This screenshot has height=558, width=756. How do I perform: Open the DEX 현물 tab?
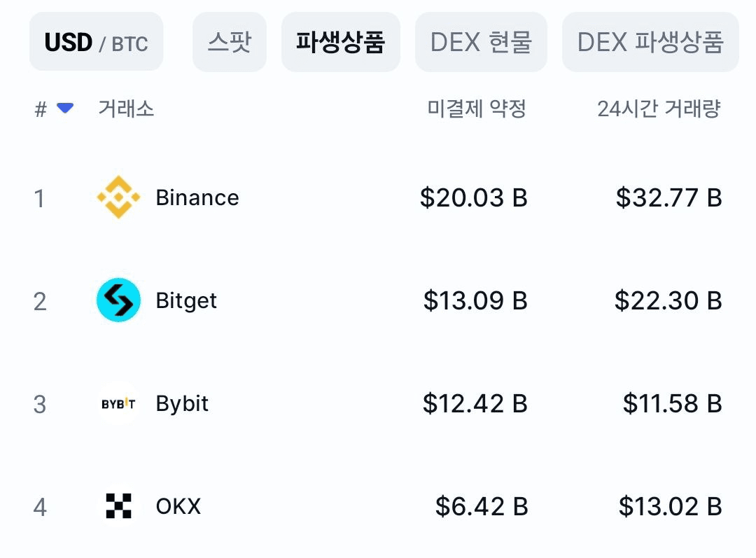point(481,43)
